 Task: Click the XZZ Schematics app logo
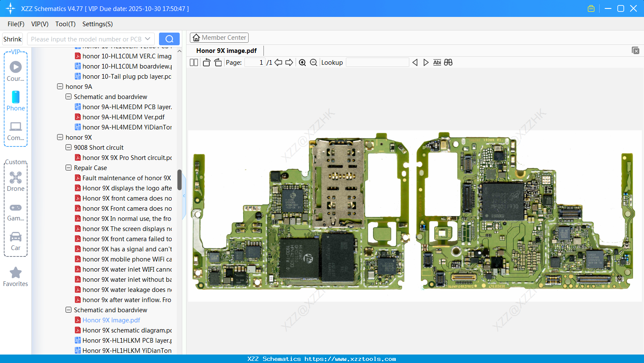(x=11, y=8)
